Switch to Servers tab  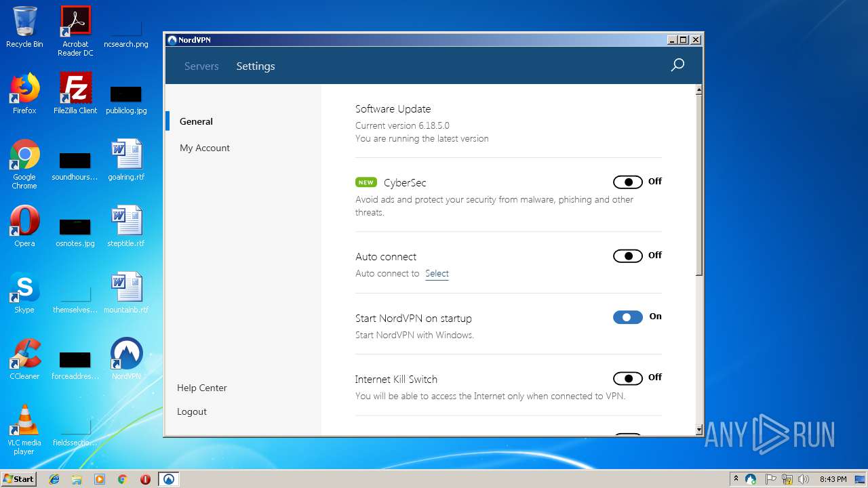201,66
